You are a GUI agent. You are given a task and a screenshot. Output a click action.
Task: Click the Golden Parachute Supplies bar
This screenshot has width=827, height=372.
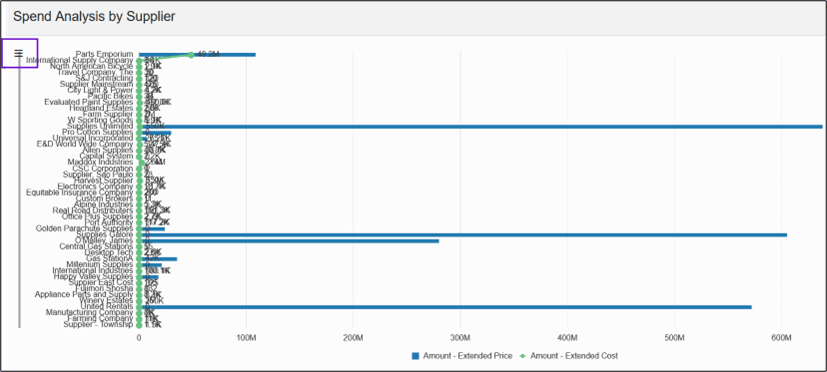pyautogui.click(x=152, y=229)
